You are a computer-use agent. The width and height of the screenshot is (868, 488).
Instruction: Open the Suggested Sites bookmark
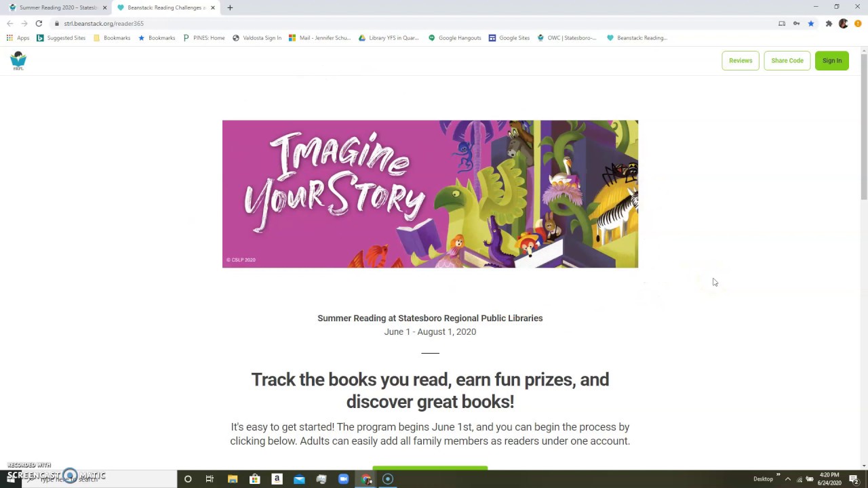[x=61, y=38]
